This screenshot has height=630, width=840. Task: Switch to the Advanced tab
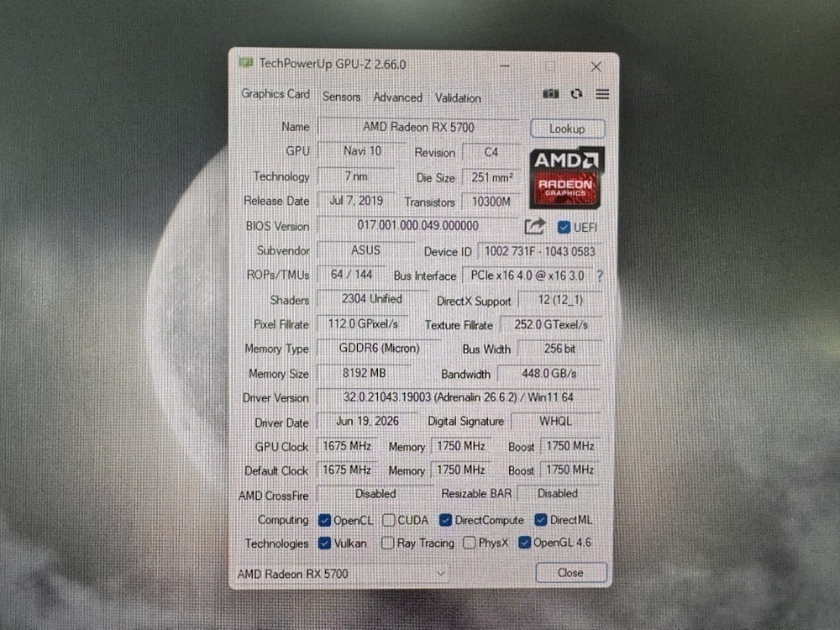[x=397, y=97]
